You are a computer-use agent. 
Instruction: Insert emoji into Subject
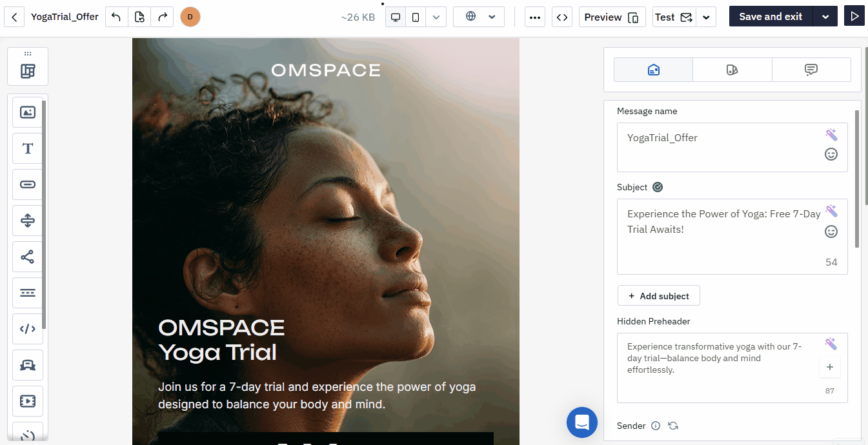click(831, 231)
